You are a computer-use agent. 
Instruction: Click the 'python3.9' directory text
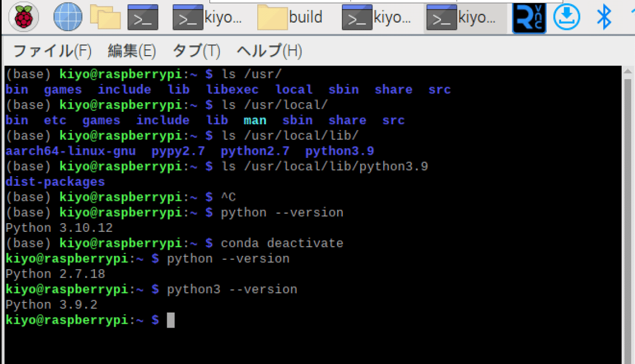[x=339, y=151]
